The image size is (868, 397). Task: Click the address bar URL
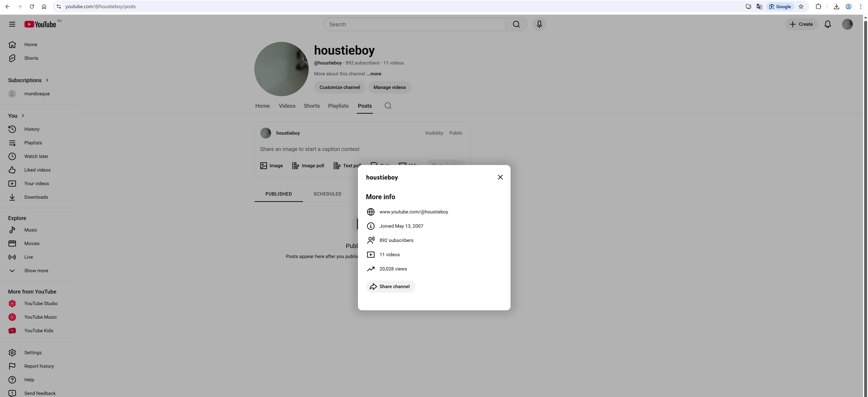point(100,6)
